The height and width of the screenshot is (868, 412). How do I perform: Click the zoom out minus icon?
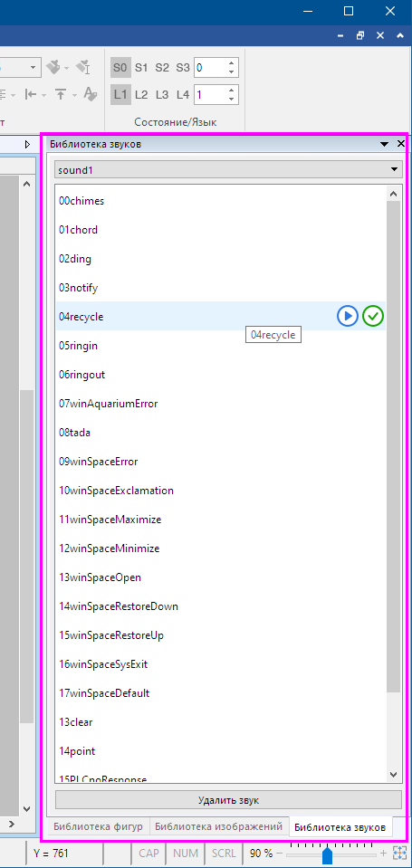[x=279, y=854]
